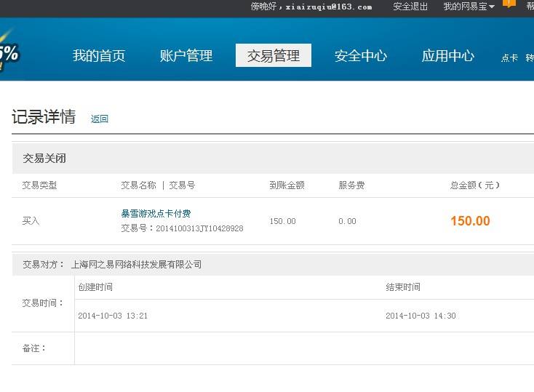534x392 pixels.
Task: Click account email xiaizuqiu@163.com
Action: coord(329,7)
